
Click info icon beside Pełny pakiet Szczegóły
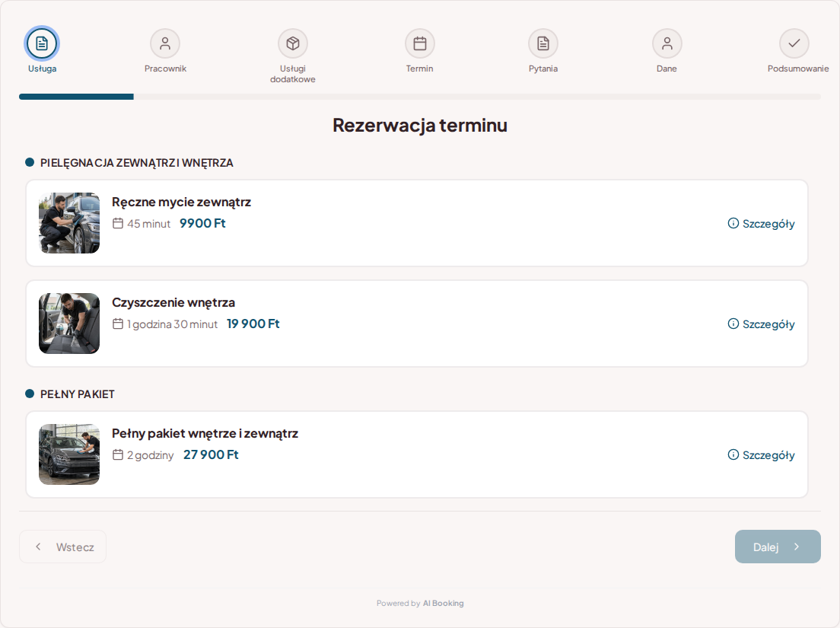pos(733,454)
